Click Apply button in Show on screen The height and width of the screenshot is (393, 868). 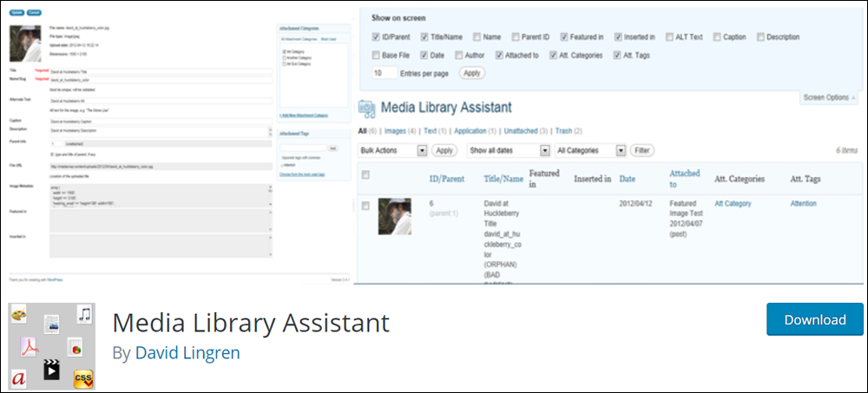click(x=471, y=73)
